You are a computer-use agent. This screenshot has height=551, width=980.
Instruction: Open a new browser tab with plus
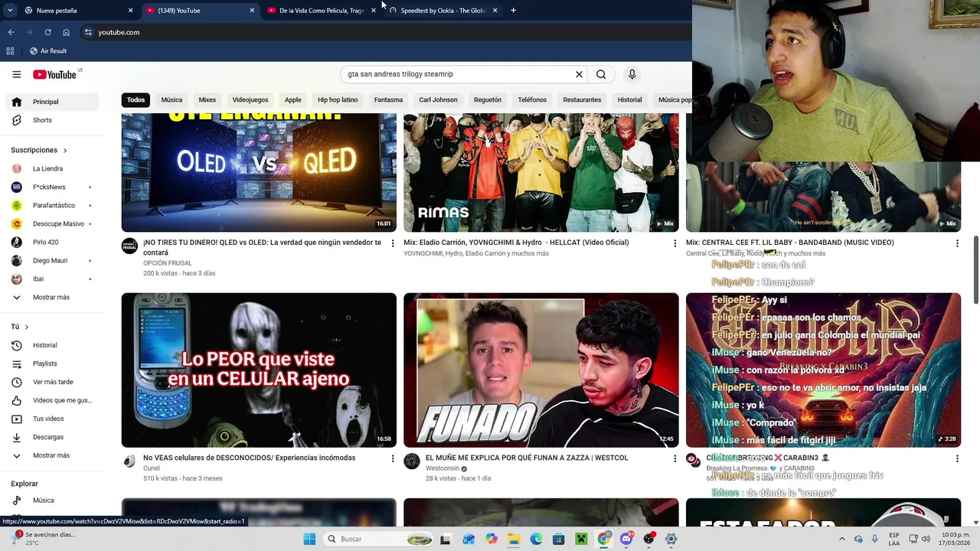[x=513, y=11]
